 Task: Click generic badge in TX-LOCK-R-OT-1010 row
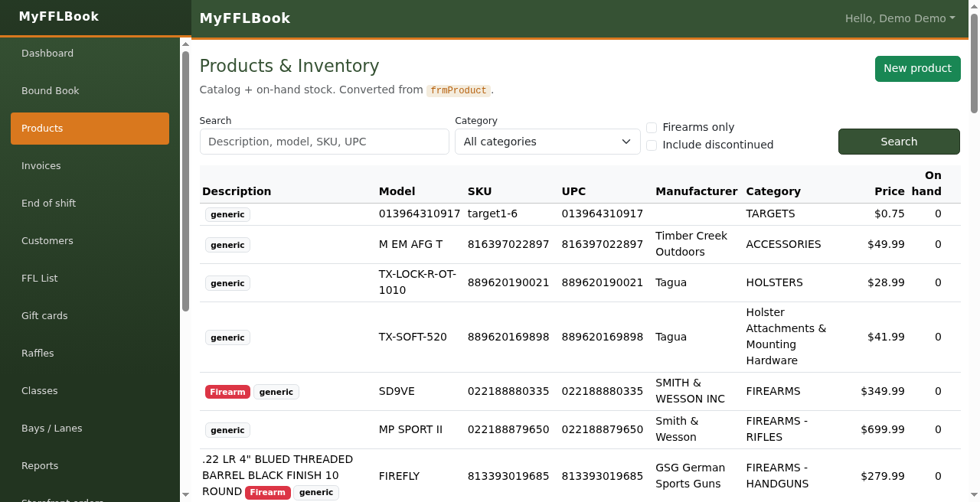click(227, 284)
